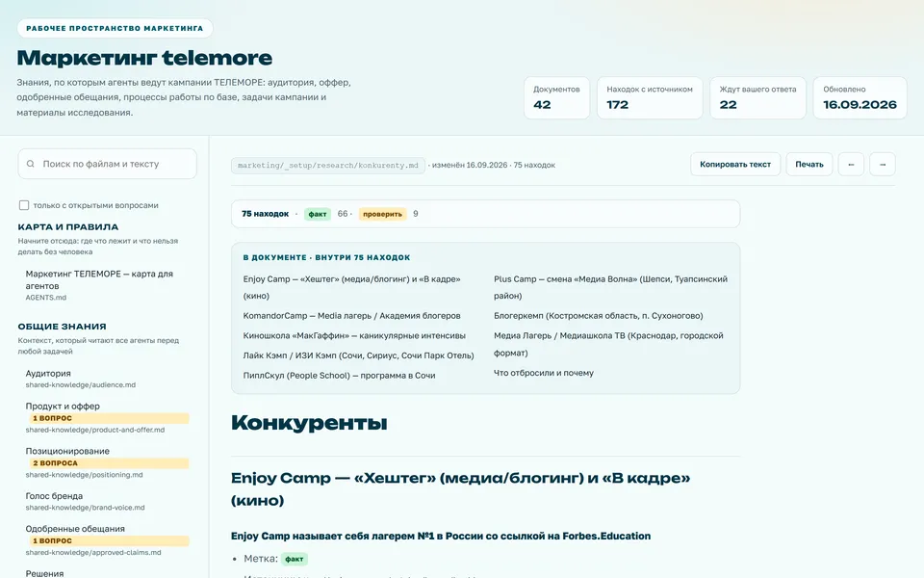The height and width of the screenshot is (578, 924).
Task: Click the «Печать» button
Action: coord(809,165)
